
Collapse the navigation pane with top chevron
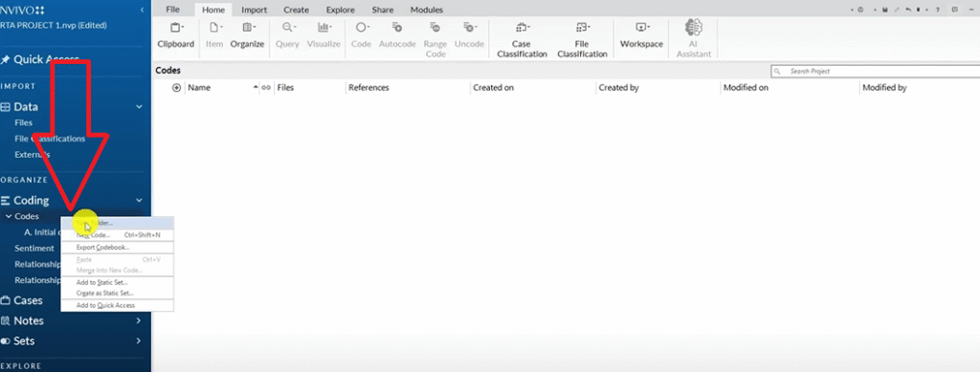coord(142,10)
